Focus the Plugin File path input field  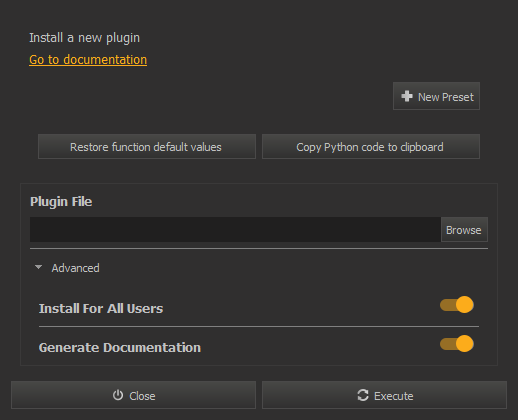pos(235,230)
